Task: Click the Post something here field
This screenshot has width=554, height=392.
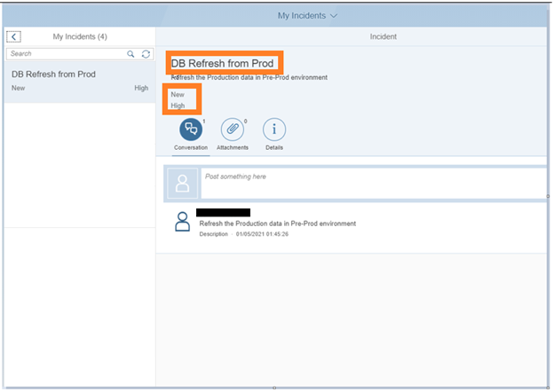Action: click(373, 182)
